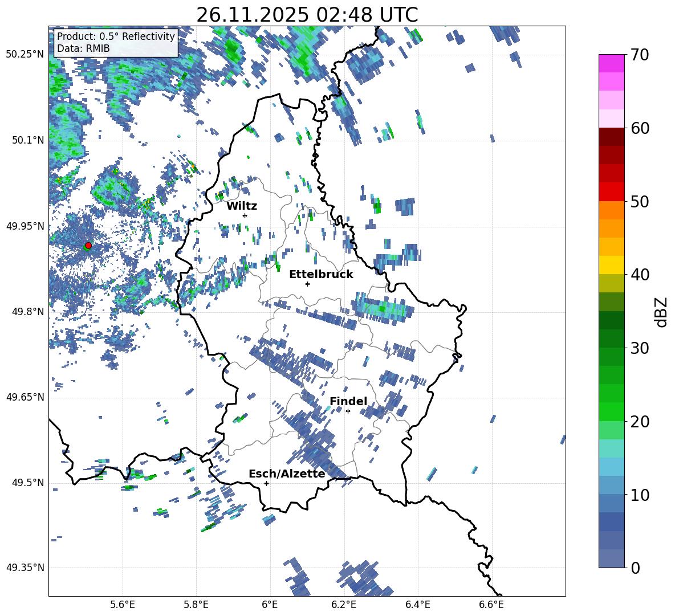This screenshot has width=675, height=616.
Task: Click the latitude label 49.65°N
Action: pos(25,397)
